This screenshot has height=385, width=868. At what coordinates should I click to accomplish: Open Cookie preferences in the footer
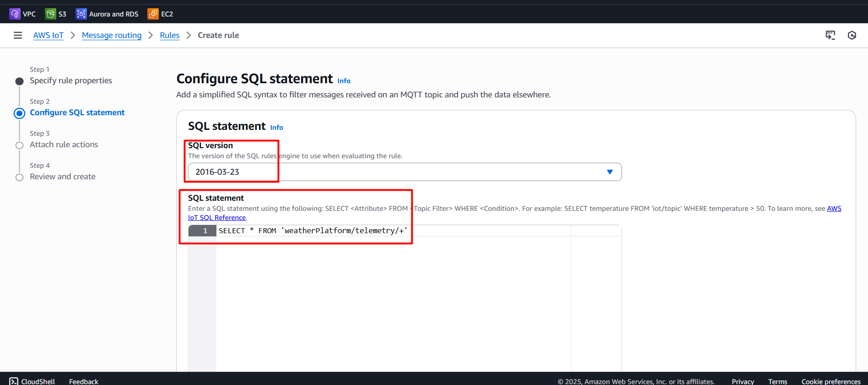[x=831, y=381]
